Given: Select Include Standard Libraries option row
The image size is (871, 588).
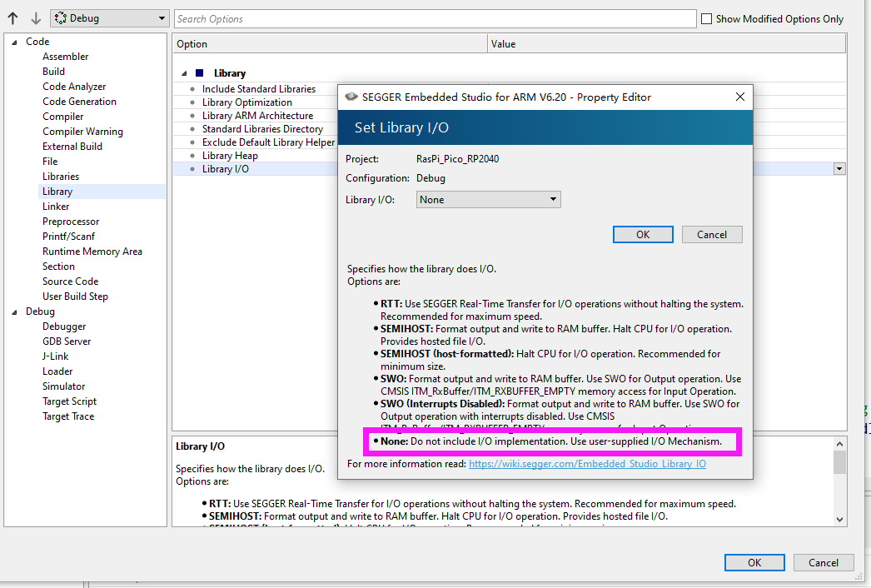Looking at the screenshot, I should tap(259, 89).
